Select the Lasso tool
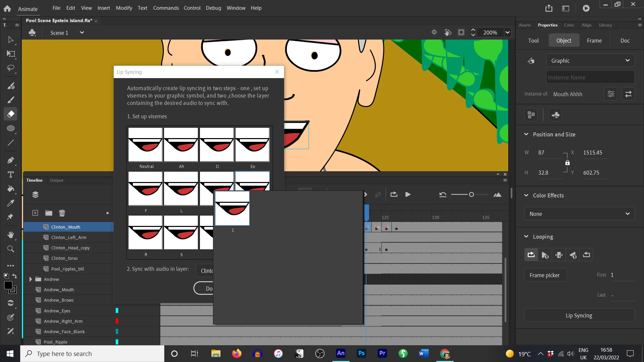Screen dimensions: 644x362 pos(11,68)
